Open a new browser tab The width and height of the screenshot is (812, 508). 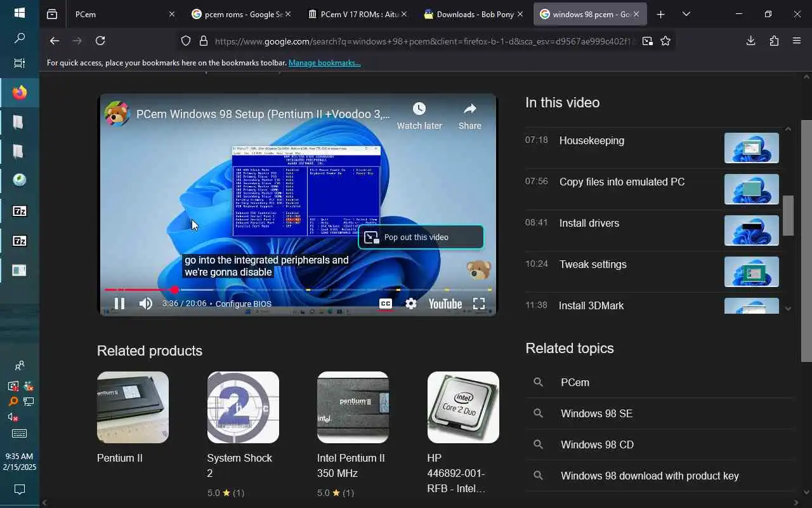point(660,14)
